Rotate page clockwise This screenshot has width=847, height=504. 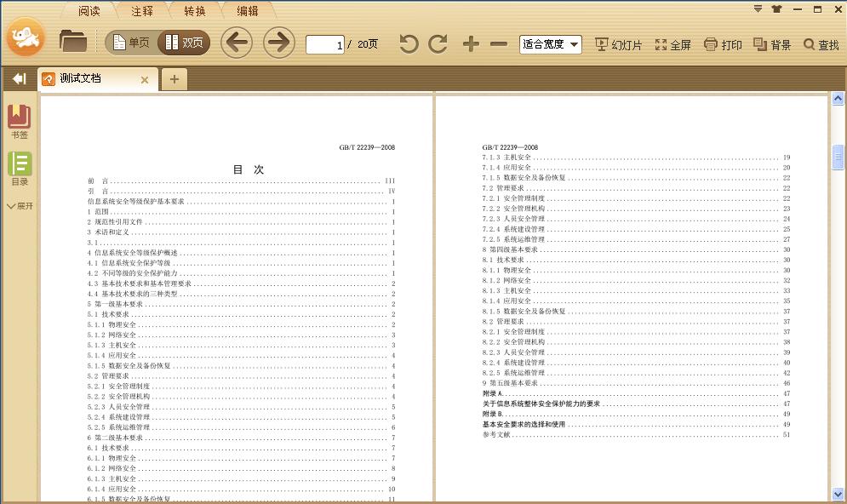(438, 44)
